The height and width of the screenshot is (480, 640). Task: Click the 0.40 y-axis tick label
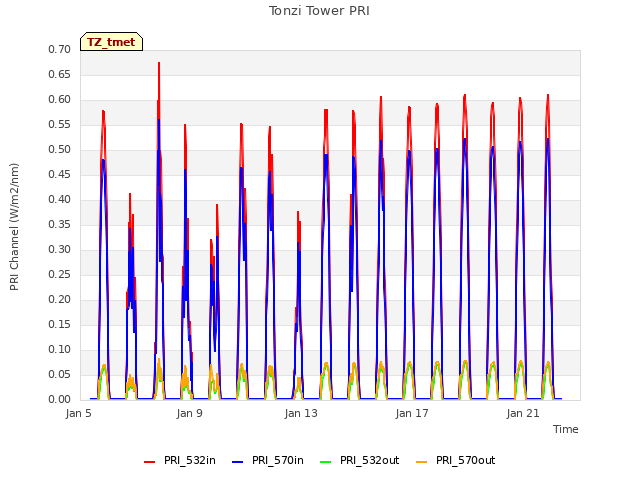pyautogui.click(x=60, y=200)
